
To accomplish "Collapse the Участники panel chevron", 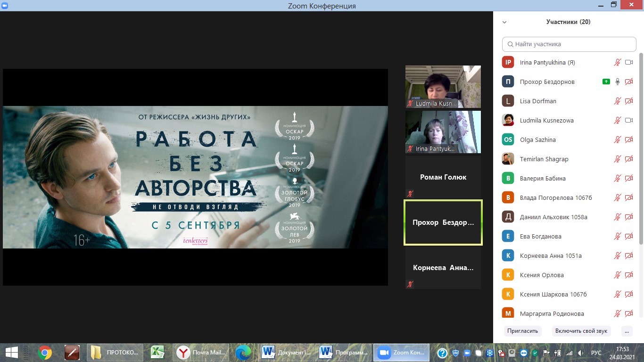I will (504, 22).
